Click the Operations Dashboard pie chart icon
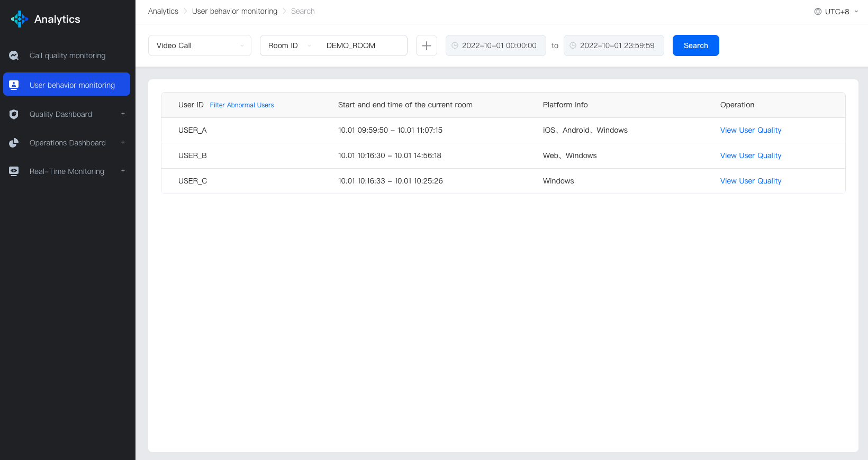This screenshot has width=868, height=460. pos(14,143)
